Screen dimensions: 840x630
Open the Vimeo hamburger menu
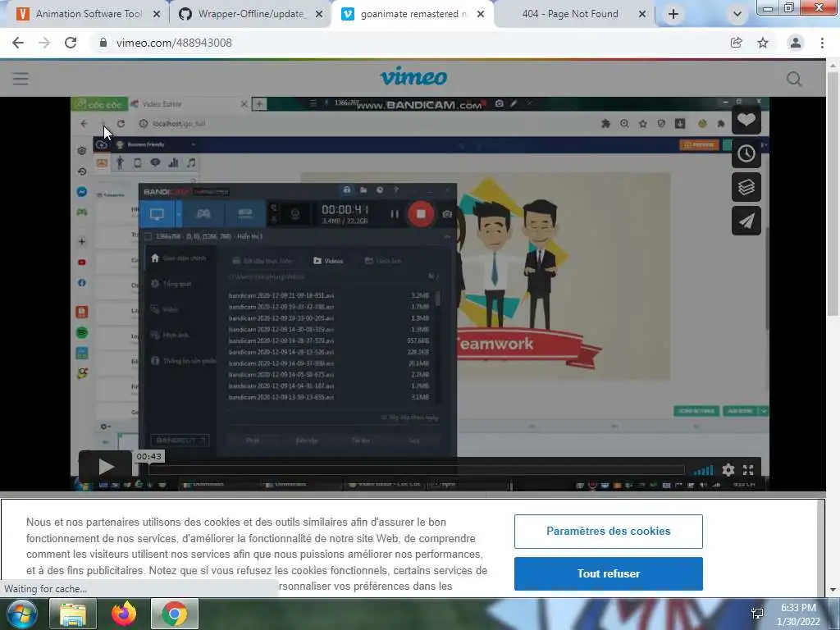pos(21,79)
